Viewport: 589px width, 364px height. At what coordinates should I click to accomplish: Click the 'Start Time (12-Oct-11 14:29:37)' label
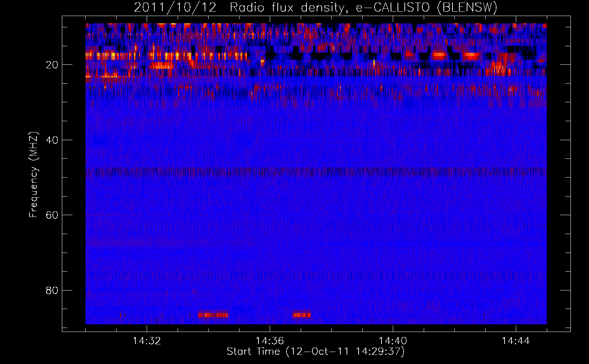(316, 352)
